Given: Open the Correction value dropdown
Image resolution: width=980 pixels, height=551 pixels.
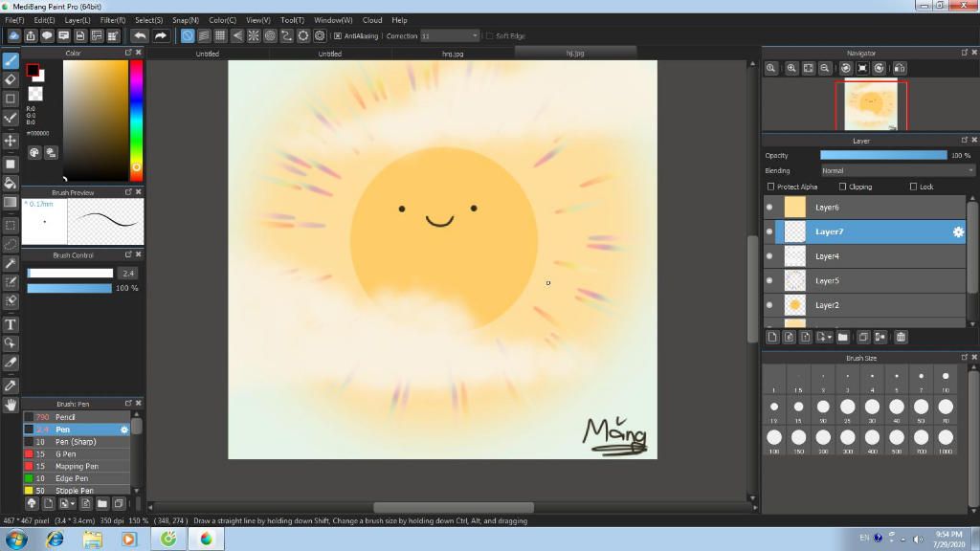Looking at the screenshot, I should pyautogui.click(x=450, y=36).
